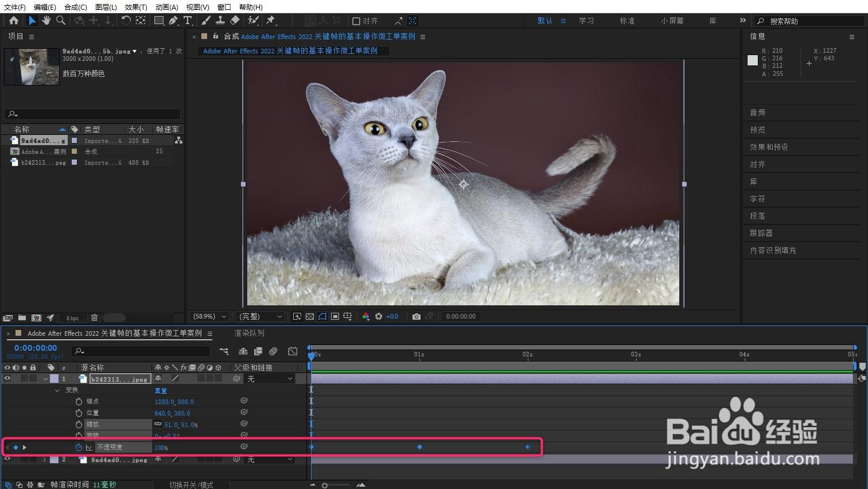Open the channel and color management icon

[366, 316]
